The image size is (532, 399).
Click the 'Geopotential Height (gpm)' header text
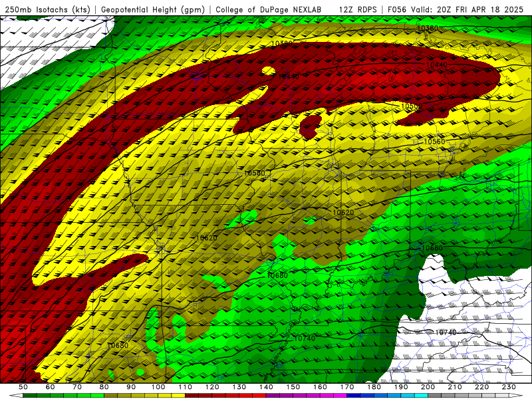(153, 9)
